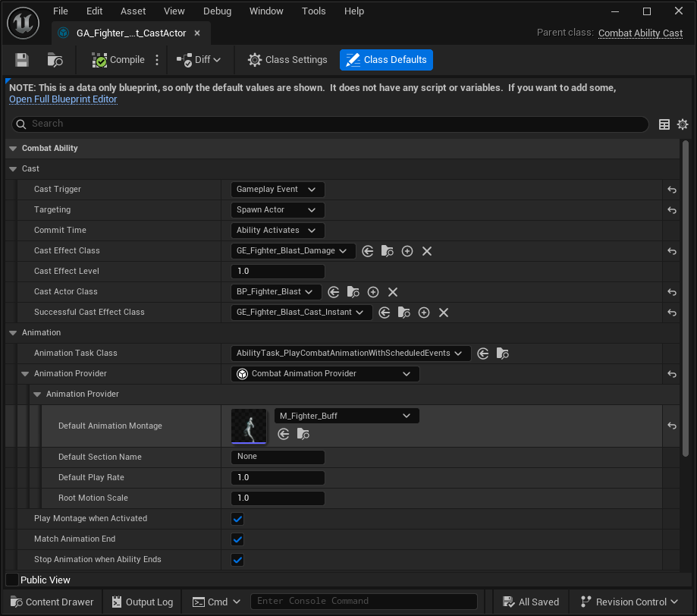
Task: Save the blueprint with the floppy icon
Action: [22, 60]
